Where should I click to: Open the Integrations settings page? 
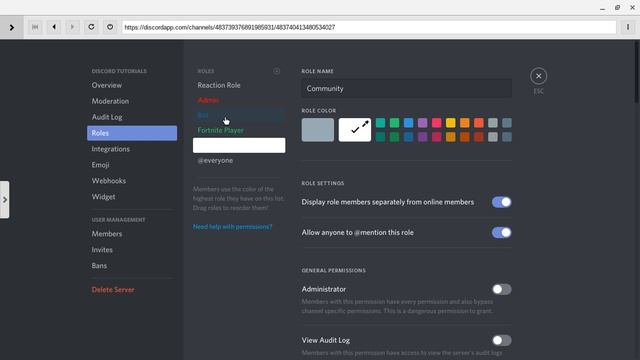pos(132,149)
